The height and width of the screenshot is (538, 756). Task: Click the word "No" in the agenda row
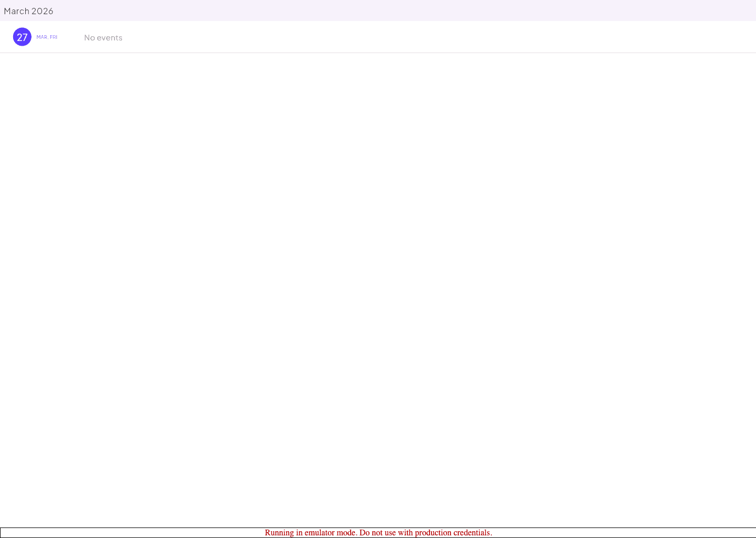coord(89,38)
